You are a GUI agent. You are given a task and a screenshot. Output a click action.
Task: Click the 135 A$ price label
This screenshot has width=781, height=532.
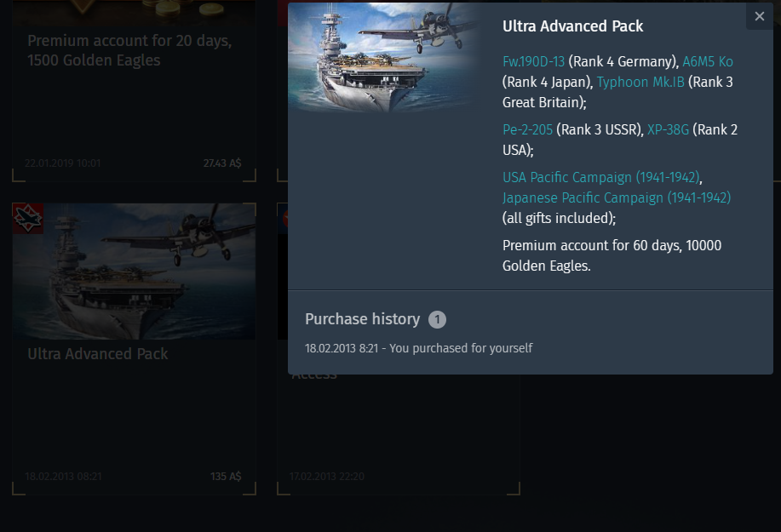226,477
